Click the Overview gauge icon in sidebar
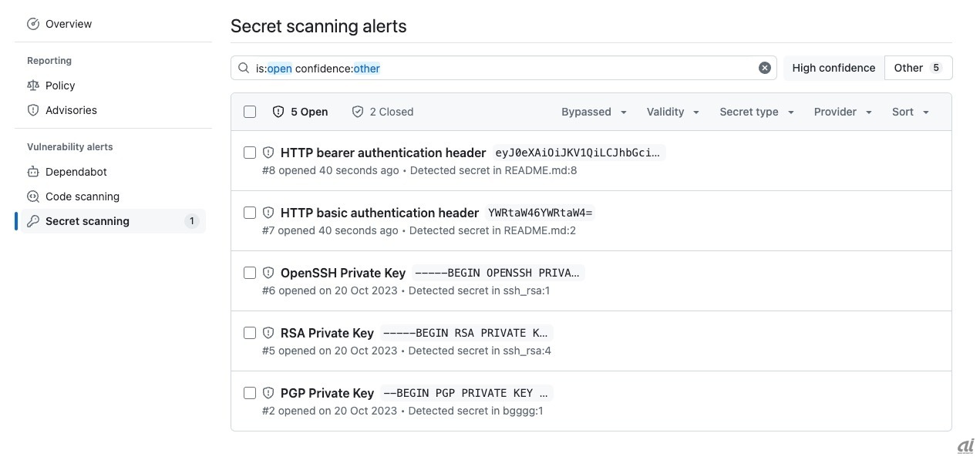Image resolution: width=980 pixels, height=460 pixels. click(33, 24)
